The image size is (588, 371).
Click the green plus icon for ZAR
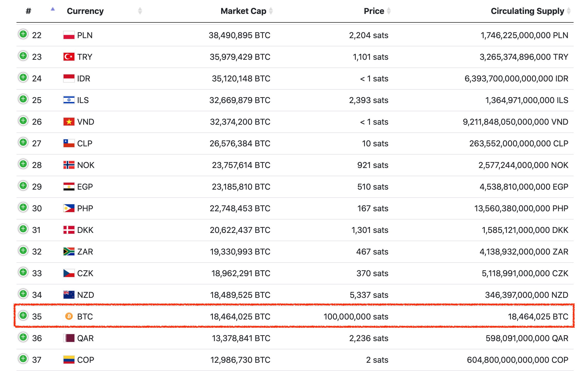23,250
